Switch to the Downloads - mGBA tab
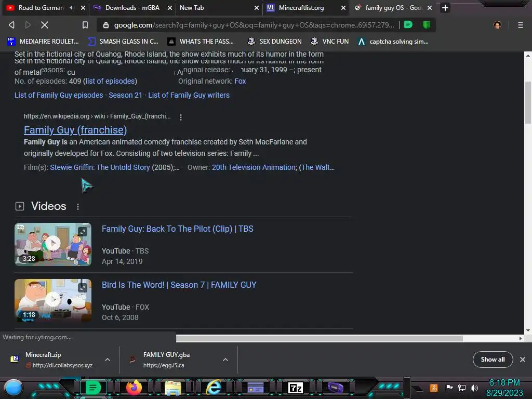Viewport: 532px width, 399px height. [x=132, y=8]
